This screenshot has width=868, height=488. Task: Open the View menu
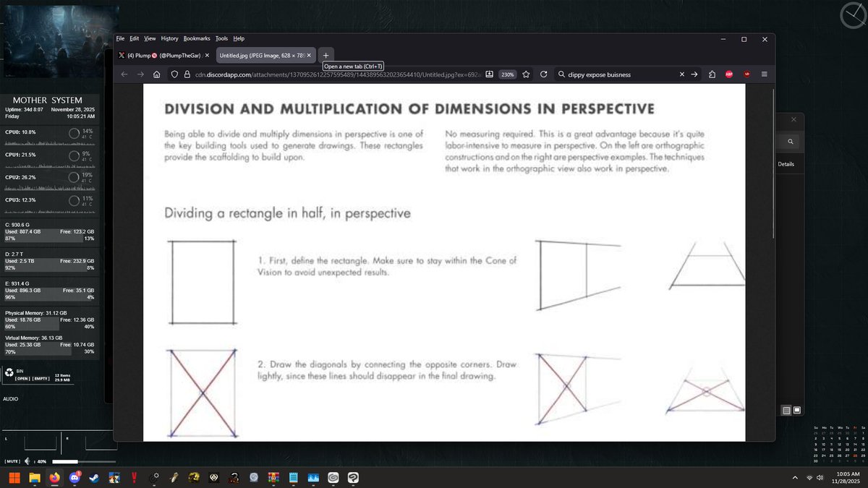click(150, 38)
